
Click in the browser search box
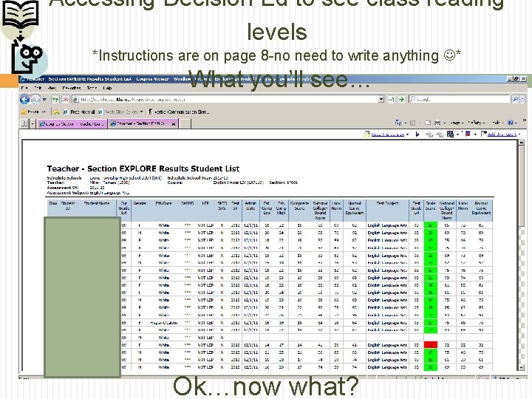[460, 100]
